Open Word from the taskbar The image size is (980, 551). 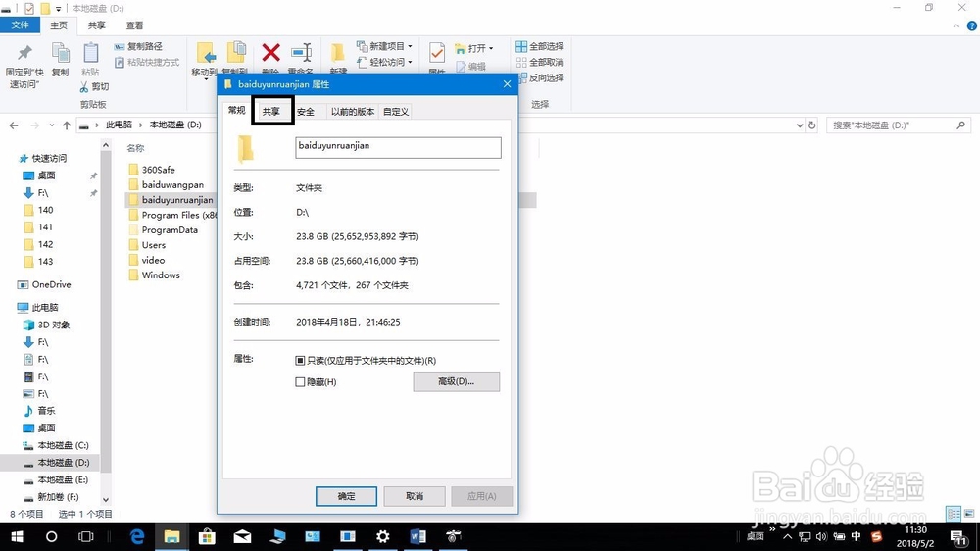click(x=417, y=536)
